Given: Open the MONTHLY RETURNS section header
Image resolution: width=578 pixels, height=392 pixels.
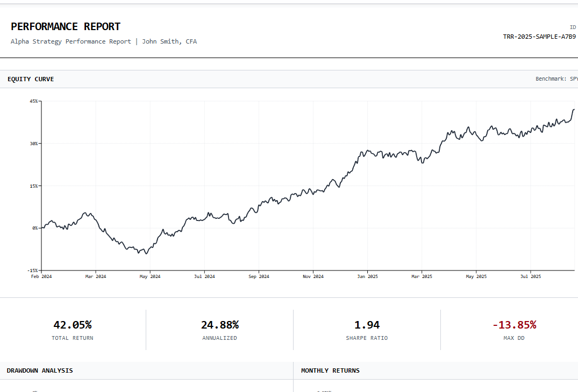Looking at the screenshot, I should click(x=330, y=370).
